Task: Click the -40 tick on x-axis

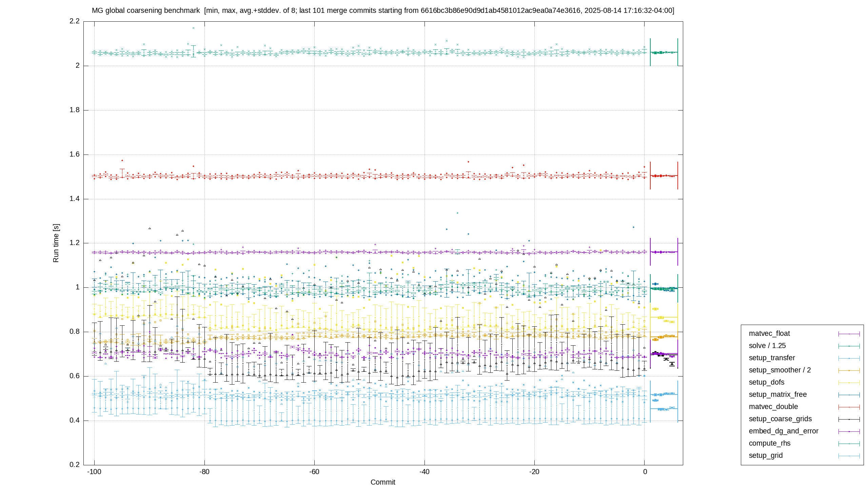Action: coord(424,472)
